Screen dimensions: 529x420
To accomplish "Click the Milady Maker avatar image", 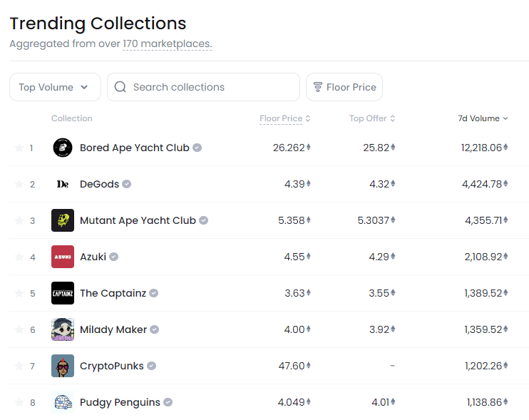I will click(x=63, y=329).
